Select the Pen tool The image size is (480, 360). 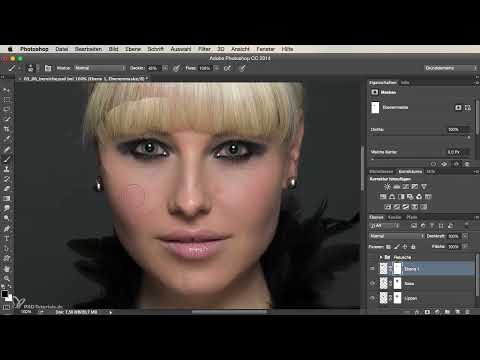click(x=7, y=229)
